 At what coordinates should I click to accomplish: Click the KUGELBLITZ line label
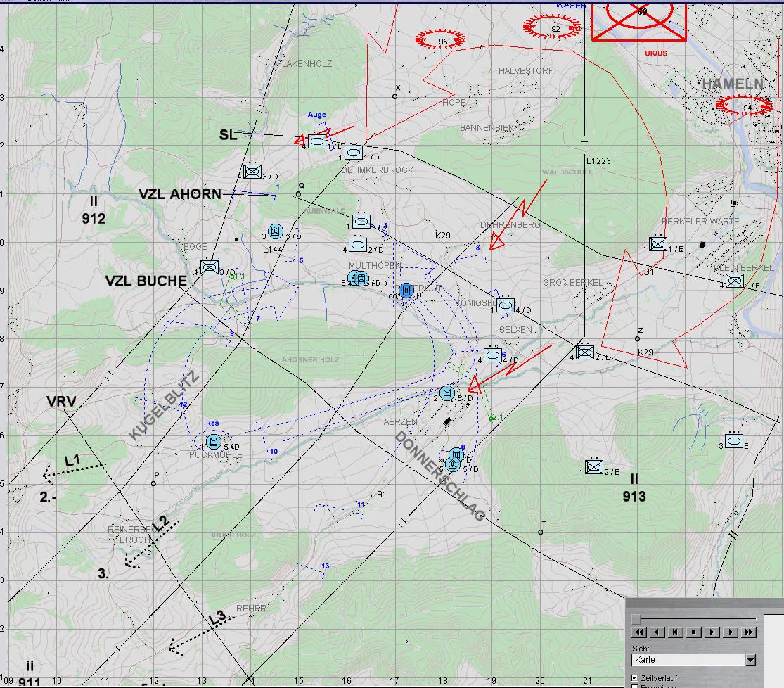click(164, 406)
